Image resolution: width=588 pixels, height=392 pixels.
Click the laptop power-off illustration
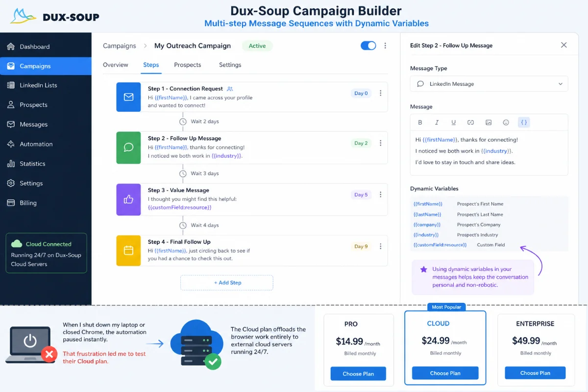click(31, 344)
